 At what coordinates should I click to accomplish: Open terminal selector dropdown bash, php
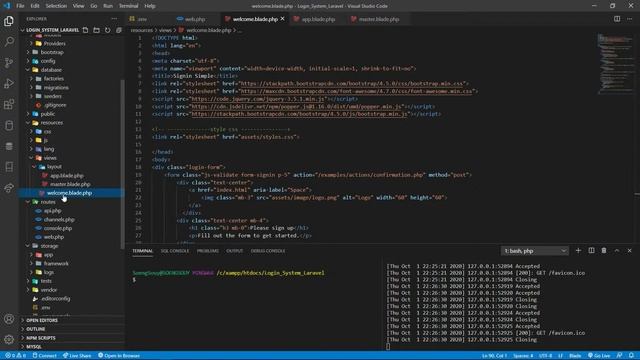(534, 251)
